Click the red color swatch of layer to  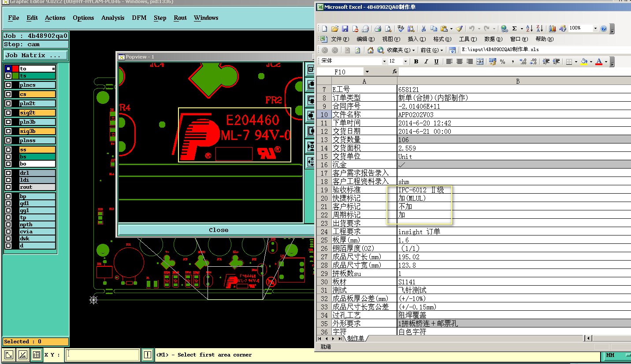[x=15, y=69]
